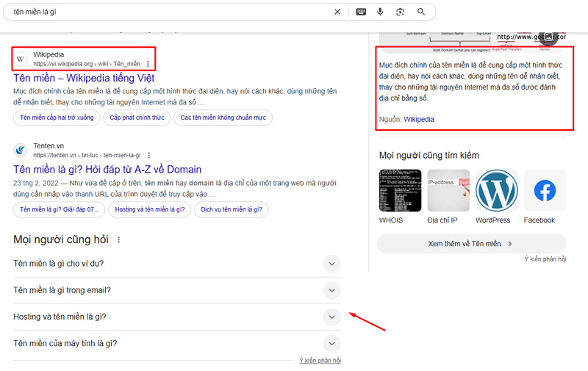Click the Wikipedia favicon icon
This screenshot has width=588, height=371.
(21, 59)
